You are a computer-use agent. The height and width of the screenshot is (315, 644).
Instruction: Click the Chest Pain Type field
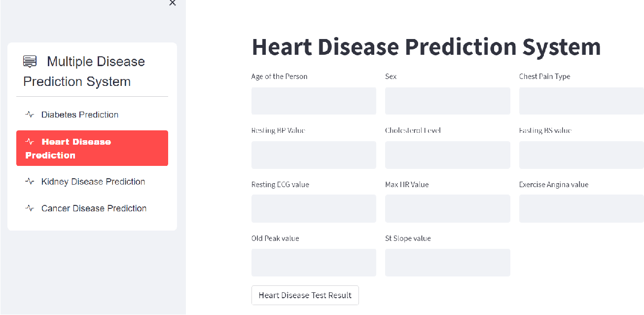click(x=581, y=101)
